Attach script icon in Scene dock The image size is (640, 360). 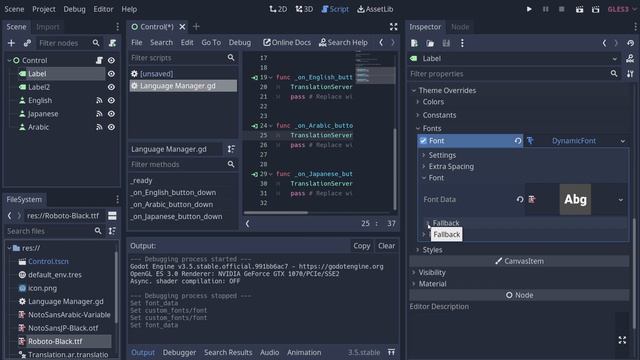pyautogui.click(x=112, y=43)
